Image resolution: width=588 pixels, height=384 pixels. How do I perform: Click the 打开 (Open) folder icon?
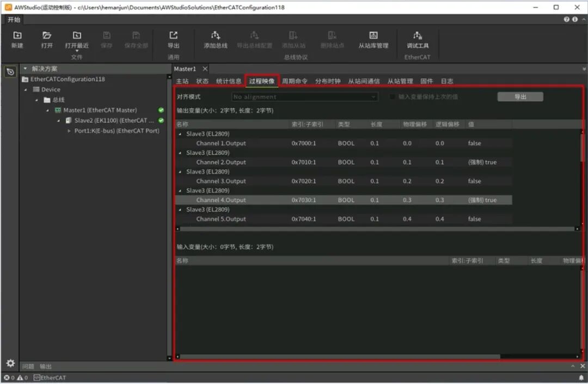47,36
